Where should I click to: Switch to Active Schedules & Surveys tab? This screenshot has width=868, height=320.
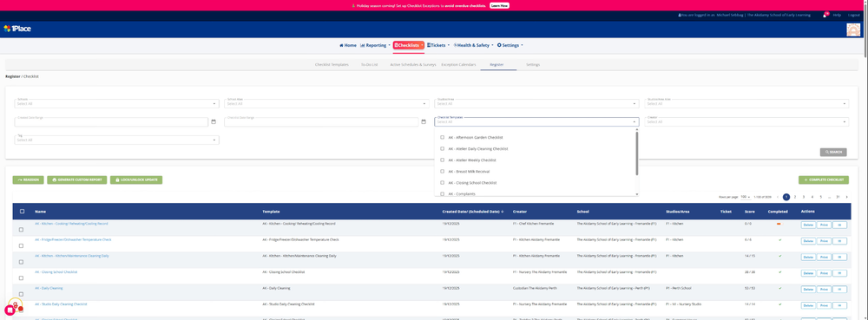[413, 65]
